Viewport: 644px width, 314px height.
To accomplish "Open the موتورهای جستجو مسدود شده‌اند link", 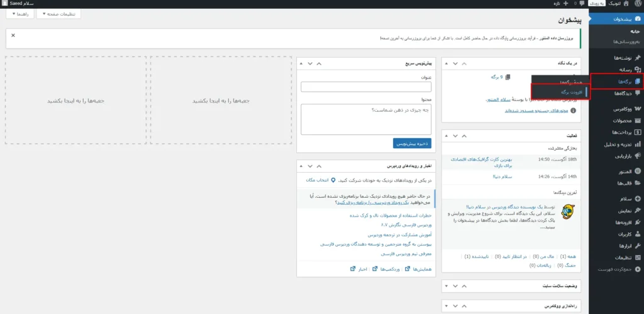I will tap(536, 111).
